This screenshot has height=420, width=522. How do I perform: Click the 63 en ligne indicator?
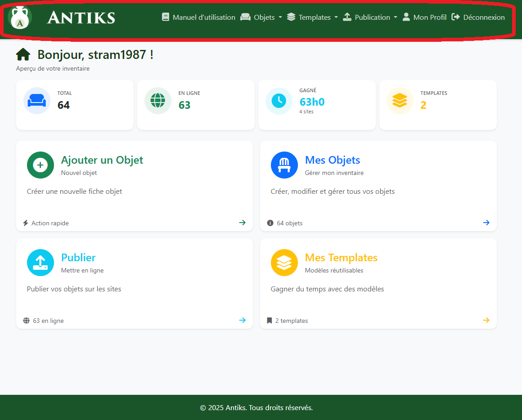pos(45,320)
